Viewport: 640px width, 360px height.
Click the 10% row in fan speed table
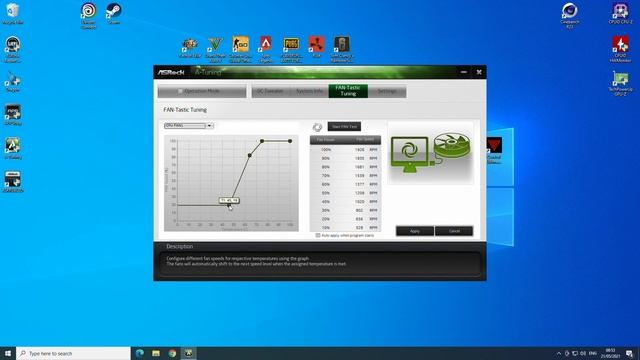pyautogui.click(x=345, y=228)
